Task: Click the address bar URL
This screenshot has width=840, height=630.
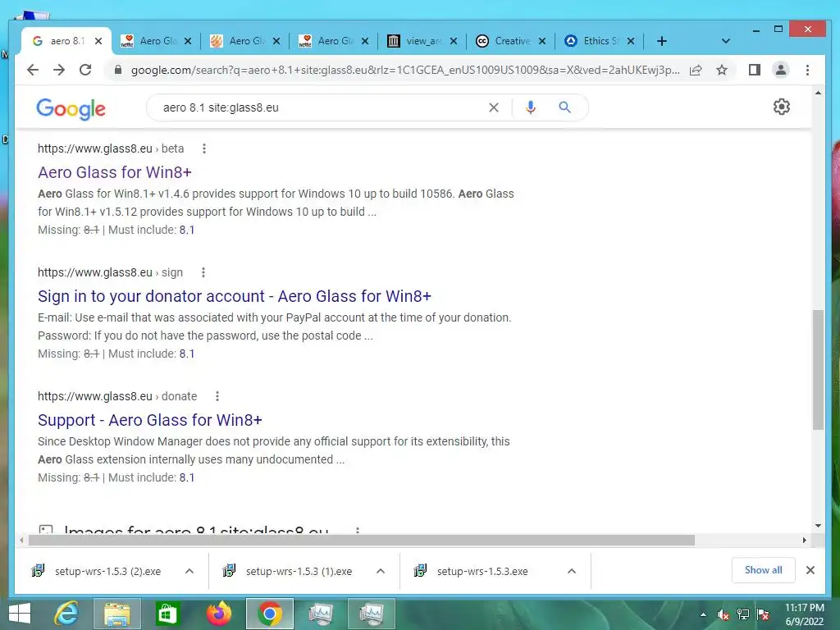Action: (x=405, y=71)
